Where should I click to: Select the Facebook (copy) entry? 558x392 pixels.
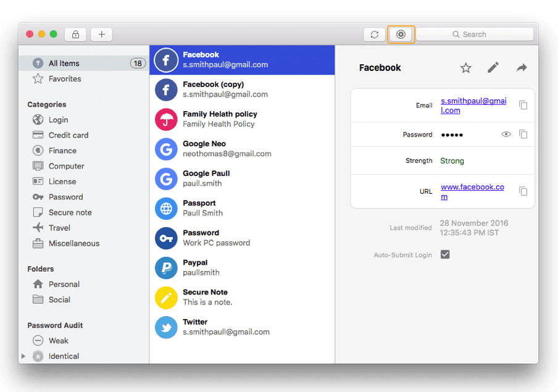click(x=242, y=90)
